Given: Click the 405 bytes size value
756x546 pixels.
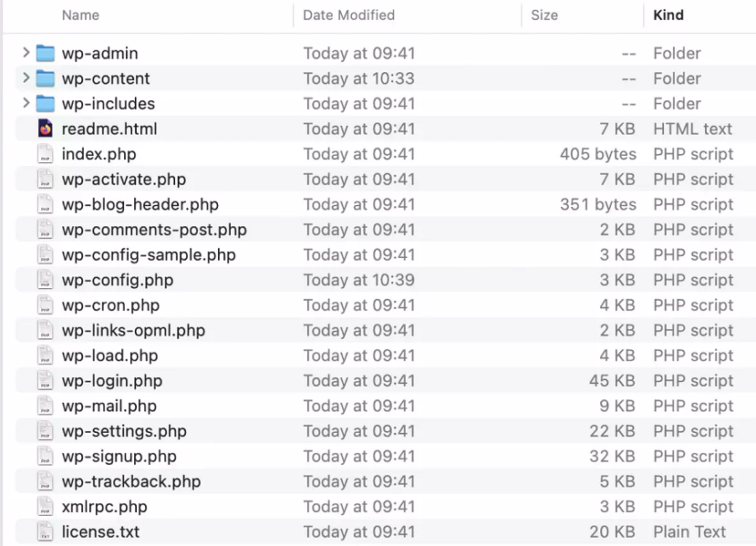Looking at the screenshot, I should (x=598, y=154).
